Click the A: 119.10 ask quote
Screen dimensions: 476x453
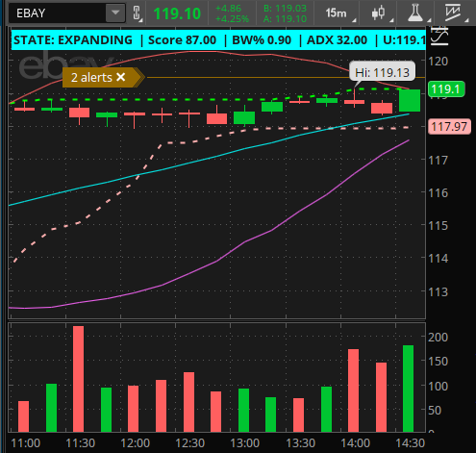[285, 19]
